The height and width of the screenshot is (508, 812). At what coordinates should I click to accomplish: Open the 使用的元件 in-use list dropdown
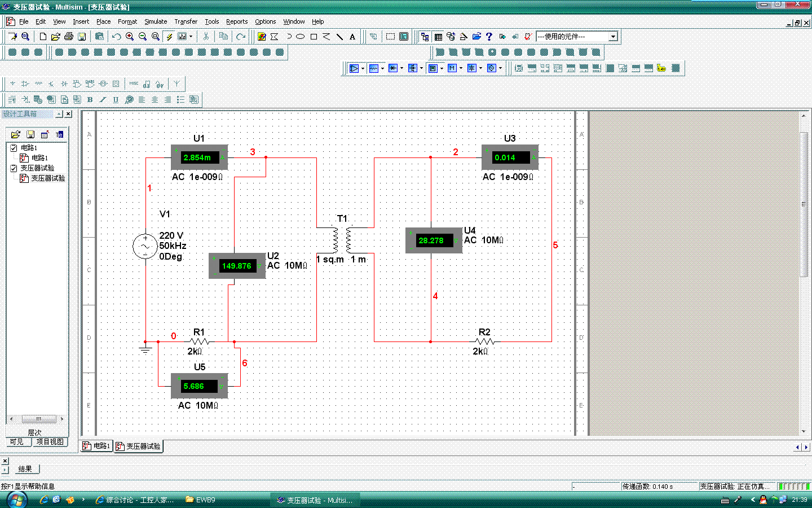point(613,37)
